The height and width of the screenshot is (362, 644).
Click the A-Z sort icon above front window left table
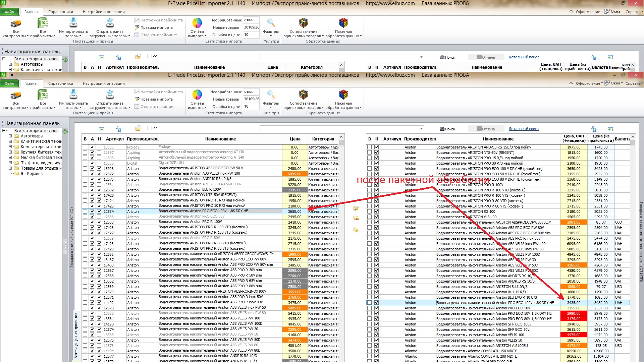[x=118, y=129]
